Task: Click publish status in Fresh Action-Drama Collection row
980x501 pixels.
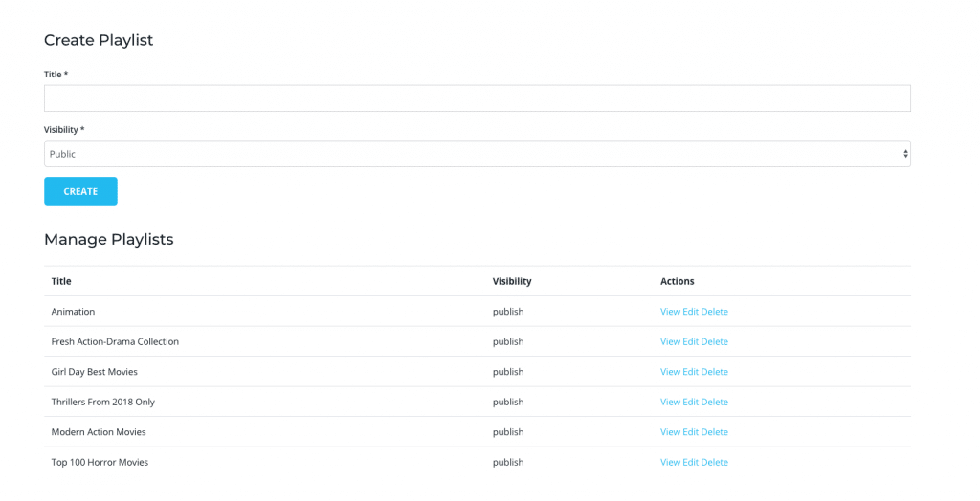Action: [x=508, y=341]
